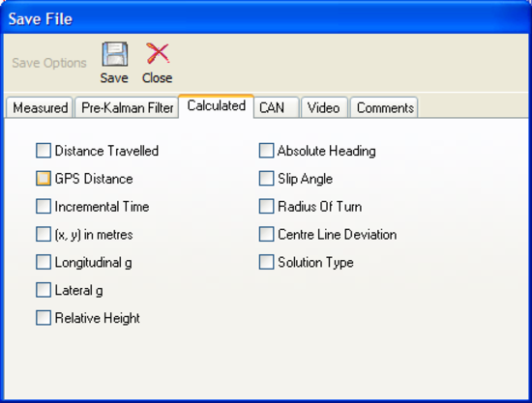The width and height of the screenshot is (532, 403).
Task: Enable Radius Of Turn checkbox
Action: pyautogui.click(x=266, y=206)
